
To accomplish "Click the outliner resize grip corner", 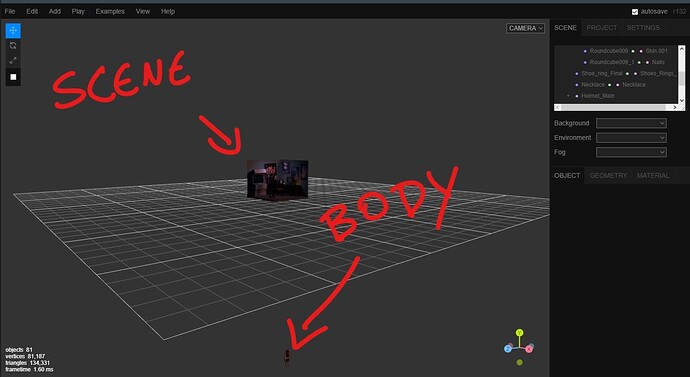I will coord(682,107).
